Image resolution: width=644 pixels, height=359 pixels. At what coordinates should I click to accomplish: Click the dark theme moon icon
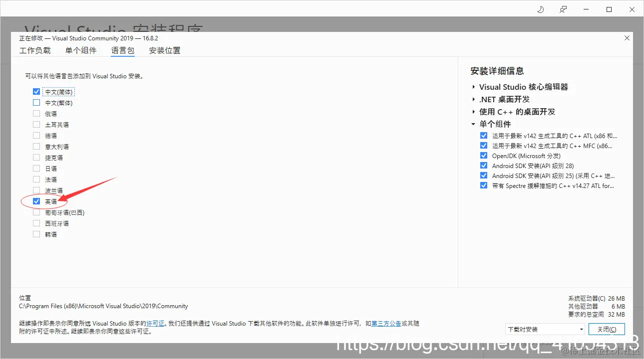[x=540, y=9]
